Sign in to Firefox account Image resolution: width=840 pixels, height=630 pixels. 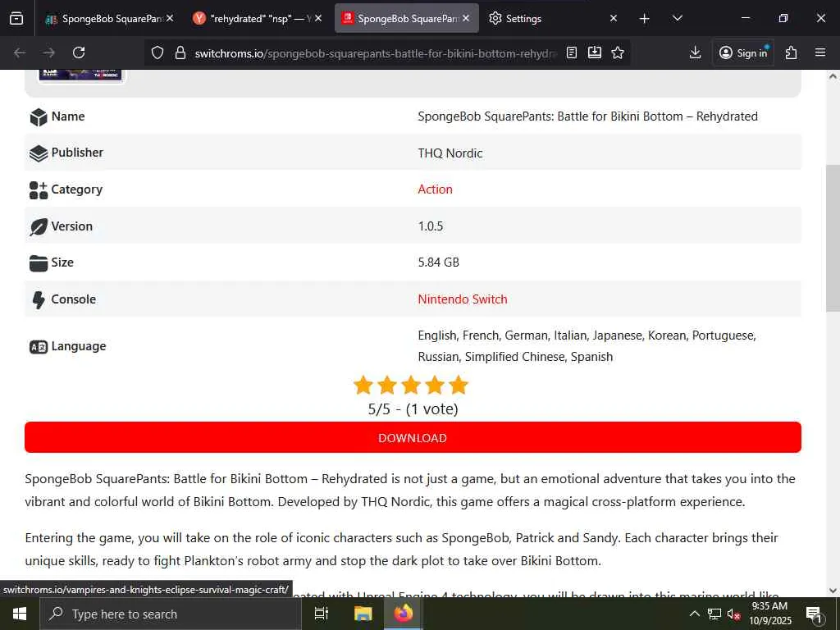(743, 52)
